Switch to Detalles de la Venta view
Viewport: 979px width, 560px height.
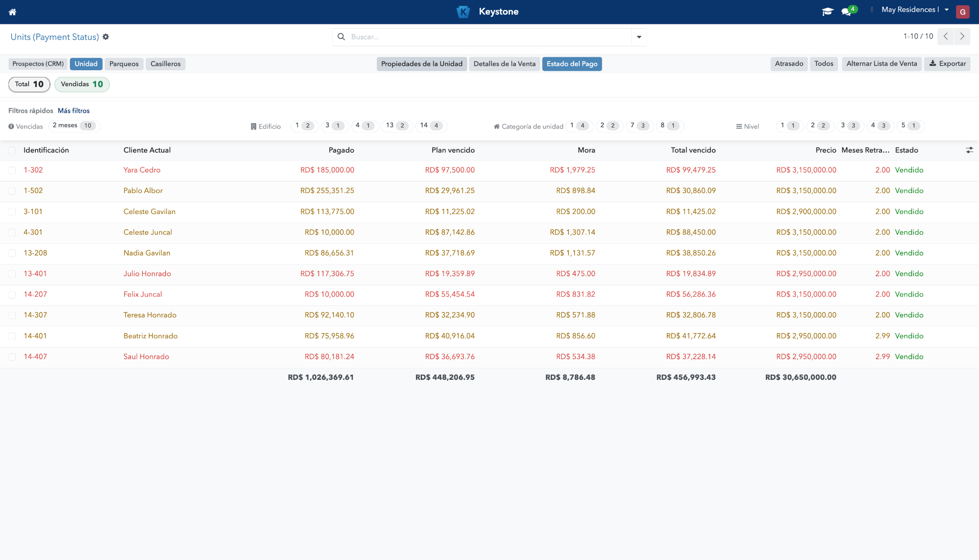(504, 64)
